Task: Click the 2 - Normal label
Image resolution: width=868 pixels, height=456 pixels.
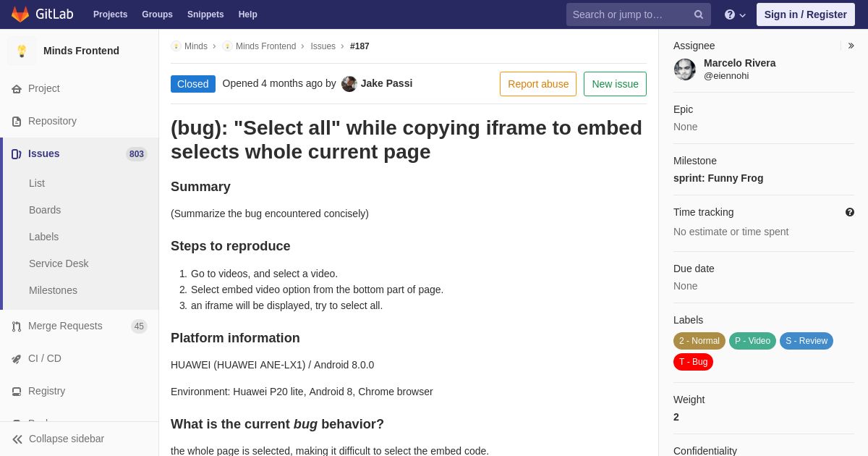Action: tap(699, 341)
